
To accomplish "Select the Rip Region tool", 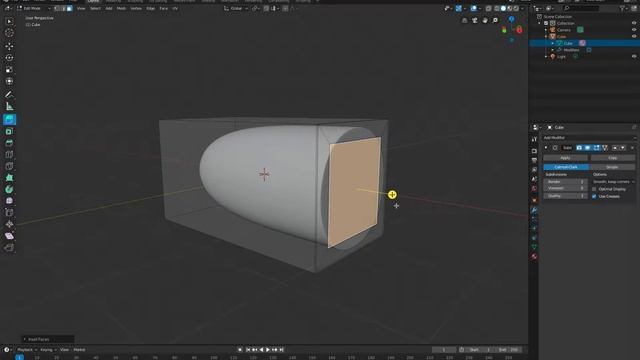I will (9, 248).
